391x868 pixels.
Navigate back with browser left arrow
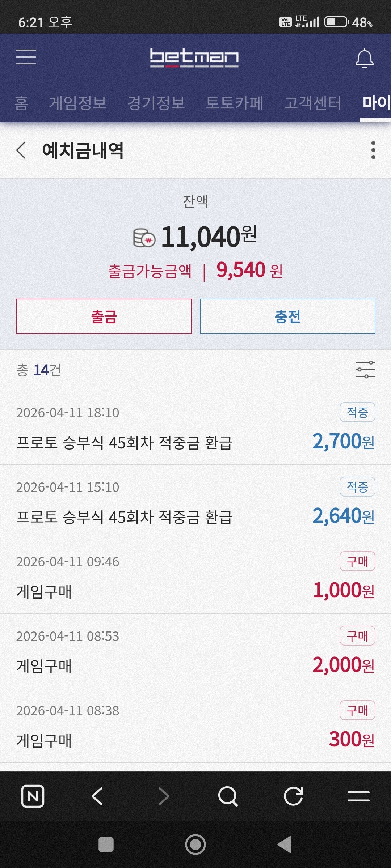click(x=97, y=796)
